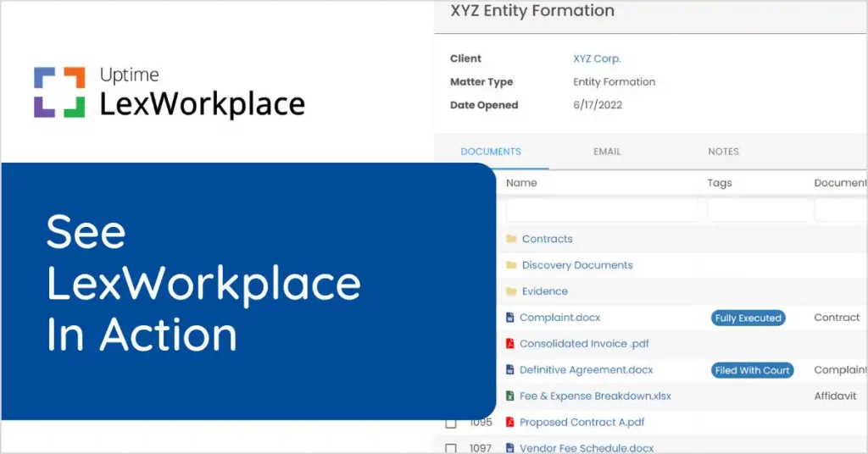Screen dimensions: 868x454
Task: Click the Name column filter field
Action: click(x=603, y=211)
